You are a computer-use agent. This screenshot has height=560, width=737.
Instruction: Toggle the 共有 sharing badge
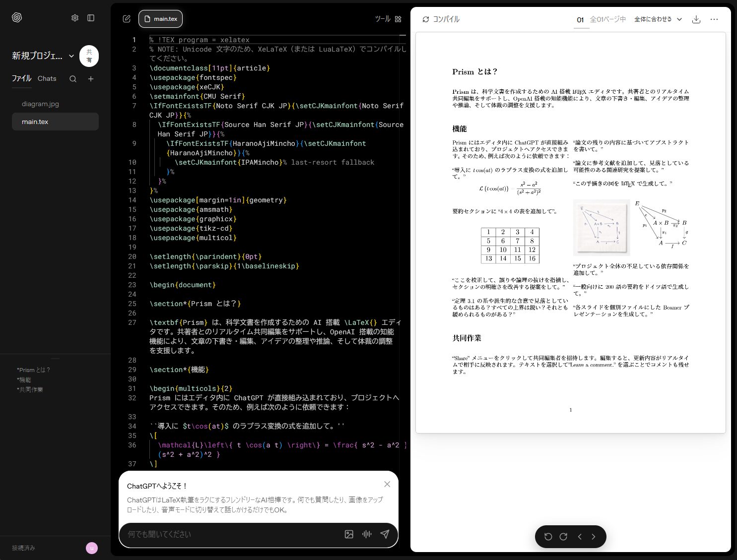(x=89, y=56)
